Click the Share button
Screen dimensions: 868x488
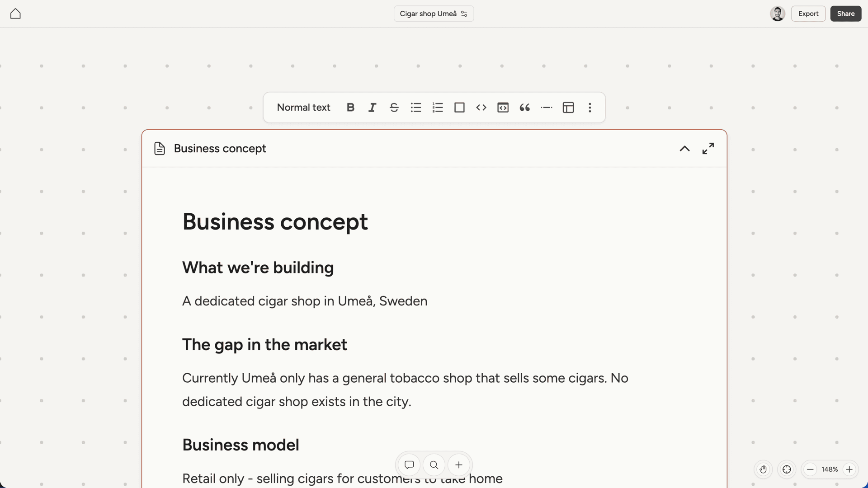click(845, 14)
